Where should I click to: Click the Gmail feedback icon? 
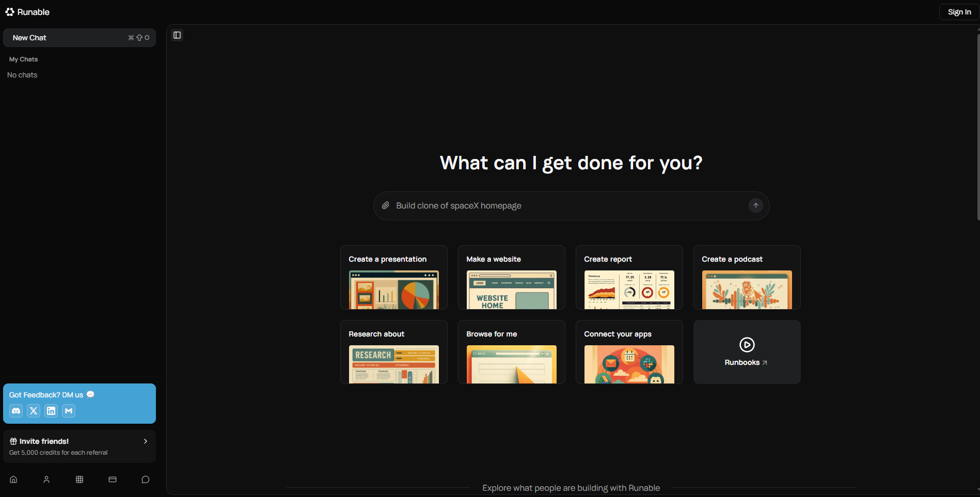click(69, 411)
